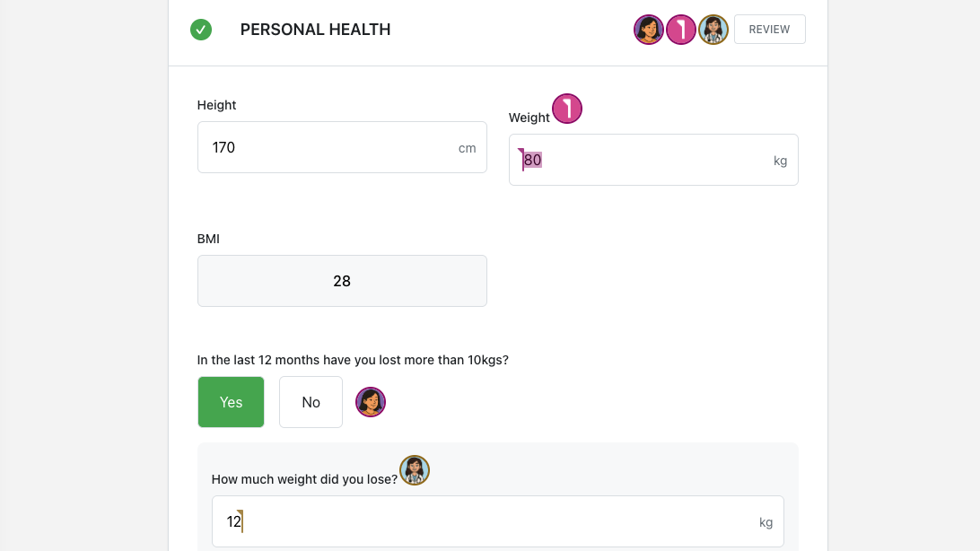Click the BMI label text
The image size is (980, 551).
208,239
